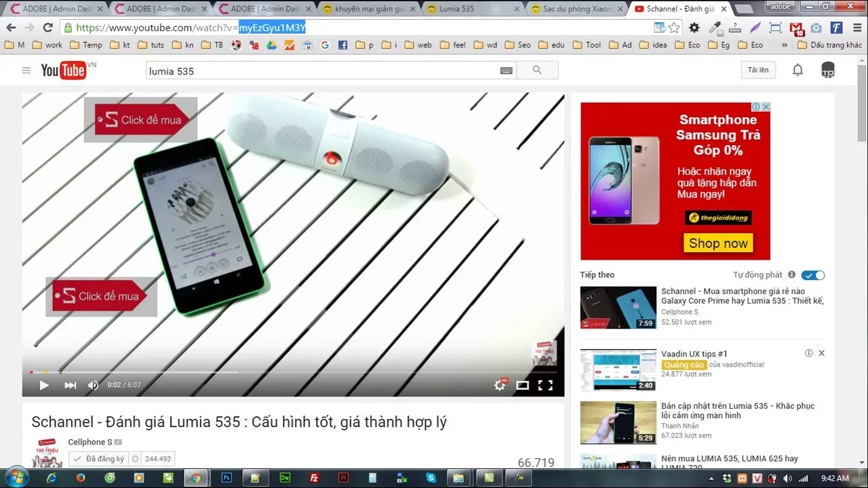Open the account avatar menu
Screen dimensions: 868x488
[828, 70]
